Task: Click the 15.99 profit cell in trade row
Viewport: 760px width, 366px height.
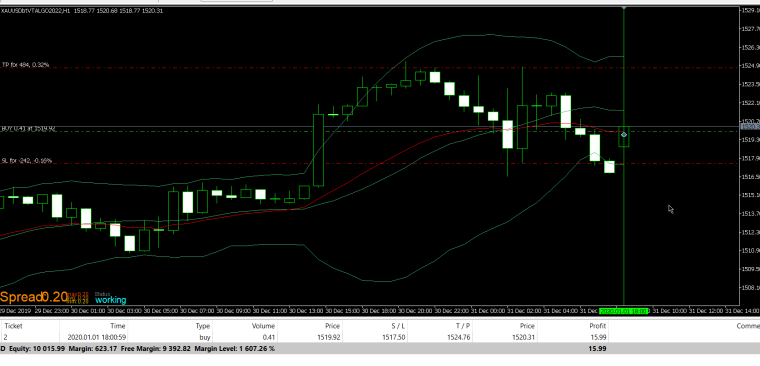Action: [598, 337]
